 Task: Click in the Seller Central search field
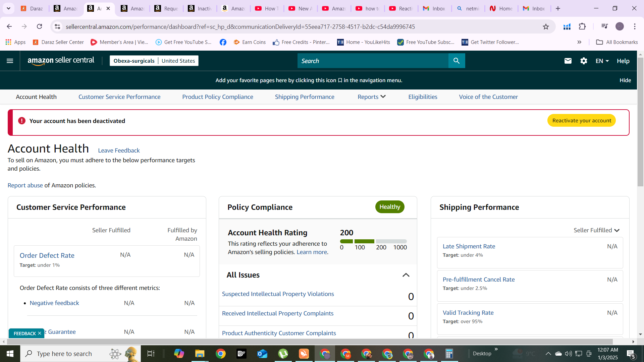(x=373, y=61)
